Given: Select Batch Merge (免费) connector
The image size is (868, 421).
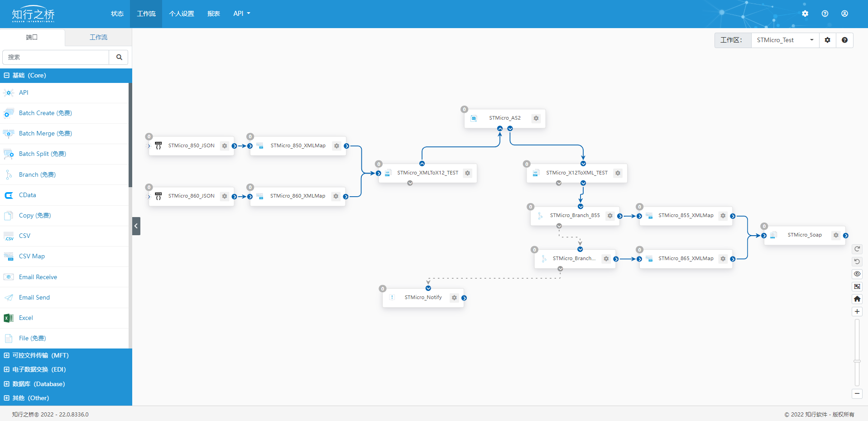Looking at the screenshot, I should (x=64, y=133).
